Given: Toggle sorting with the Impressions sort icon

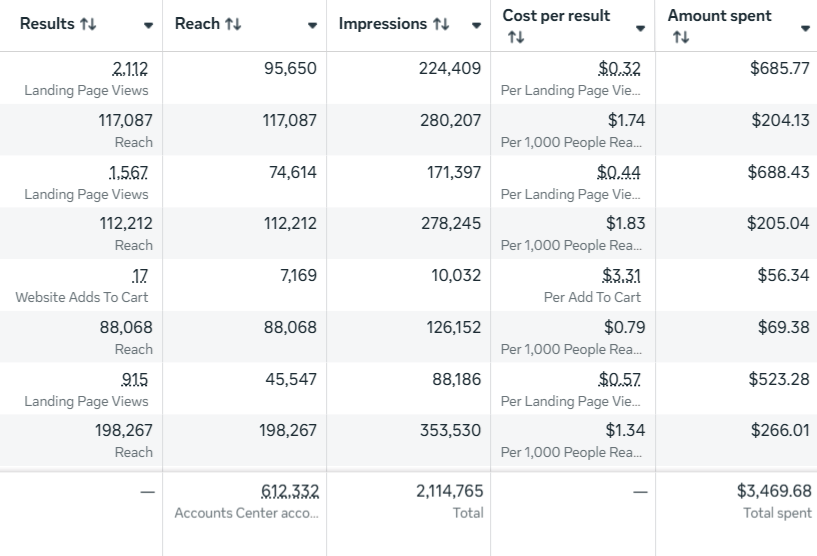Looking at the screenshot, I should point(441,24).
